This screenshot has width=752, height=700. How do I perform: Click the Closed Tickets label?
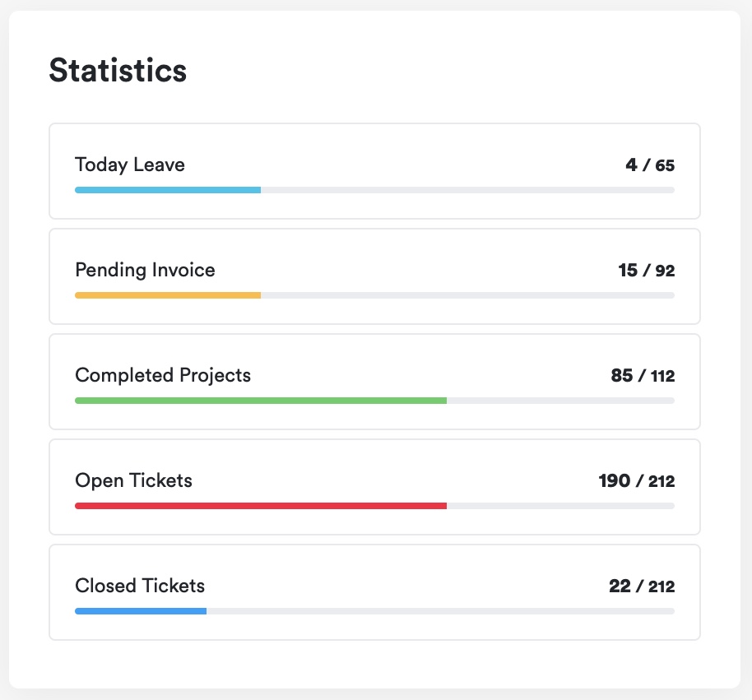(x=140, y=586)
